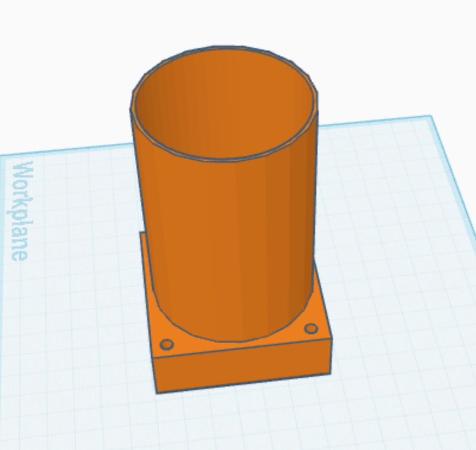Click the right screw hole on base

[x=311, y=328]
